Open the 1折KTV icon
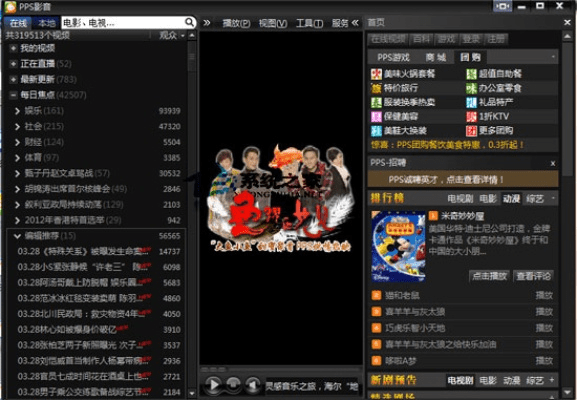The height and width of the screenshot is (400, 577). point(471,117)
